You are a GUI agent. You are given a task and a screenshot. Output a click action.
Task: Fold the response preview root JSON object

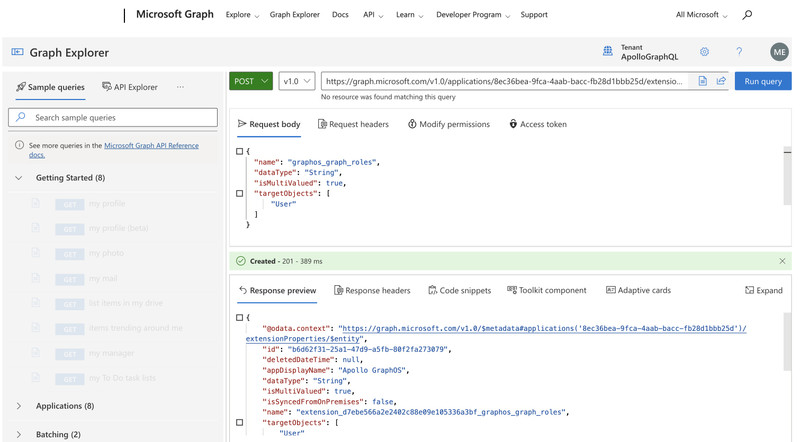tap(239, 317)
